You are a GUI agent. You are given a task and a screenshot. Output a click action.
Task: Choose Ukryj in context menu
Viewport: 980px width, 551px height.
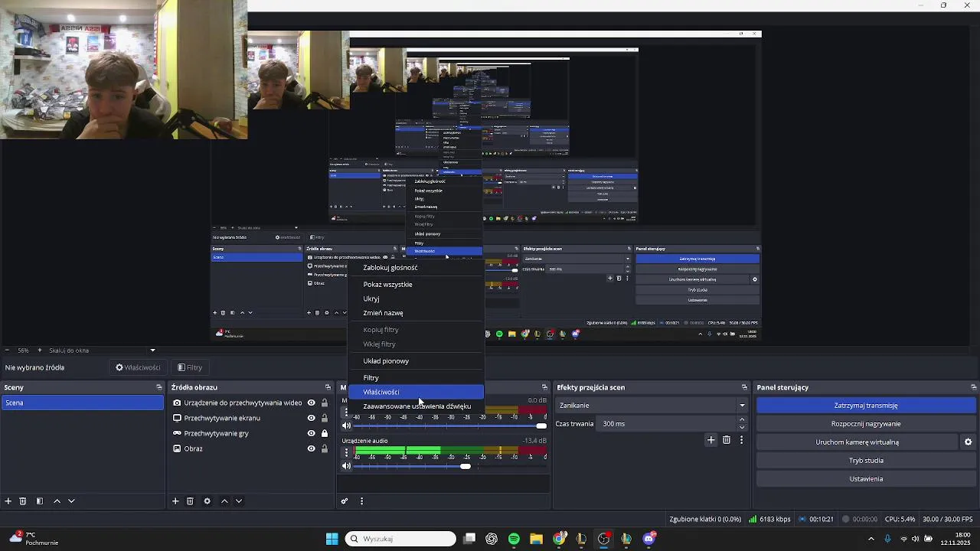[x=416, y=298]
